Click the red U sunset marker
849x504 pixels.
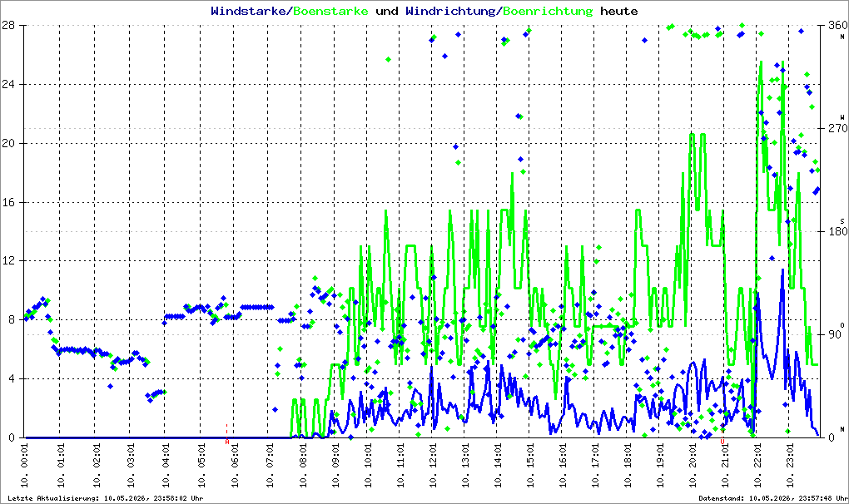point(722,442)
